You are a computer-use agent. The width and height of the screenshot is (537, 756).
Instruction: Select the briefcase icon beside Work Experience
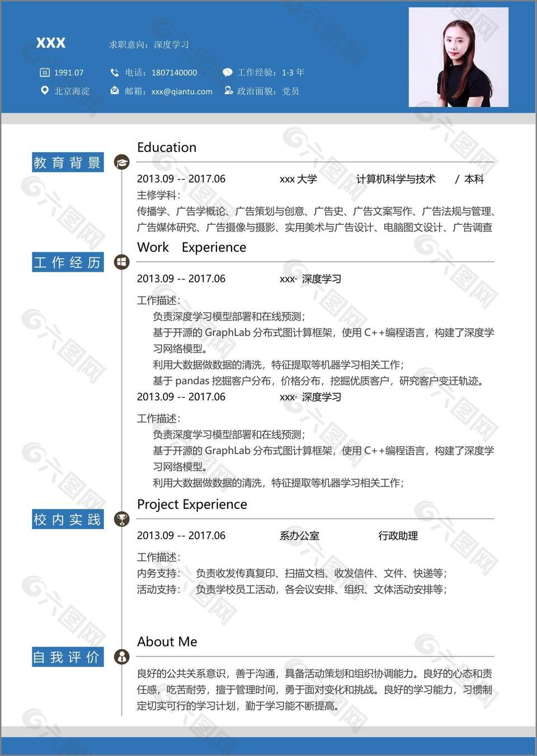122,261
